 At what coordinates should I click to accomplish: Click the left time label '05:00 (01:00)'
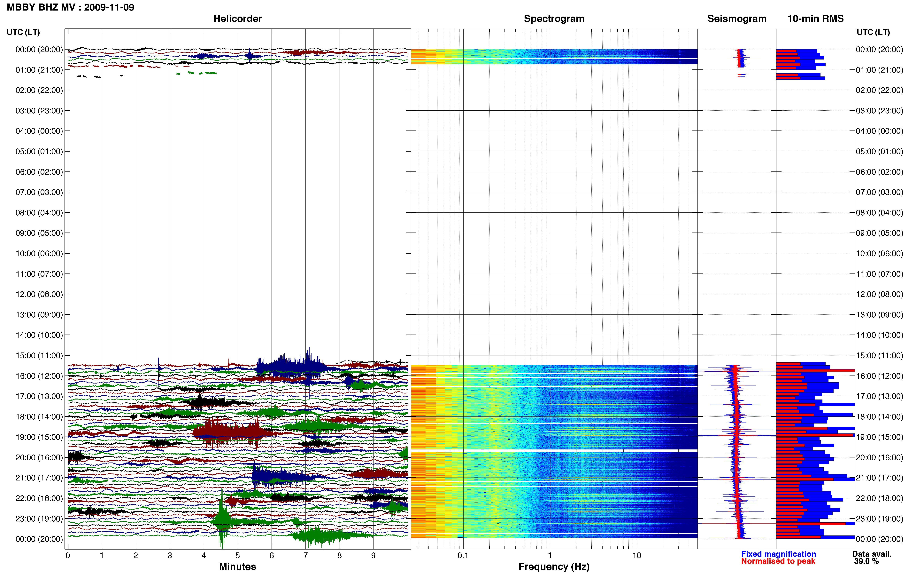tap(39, 151)
